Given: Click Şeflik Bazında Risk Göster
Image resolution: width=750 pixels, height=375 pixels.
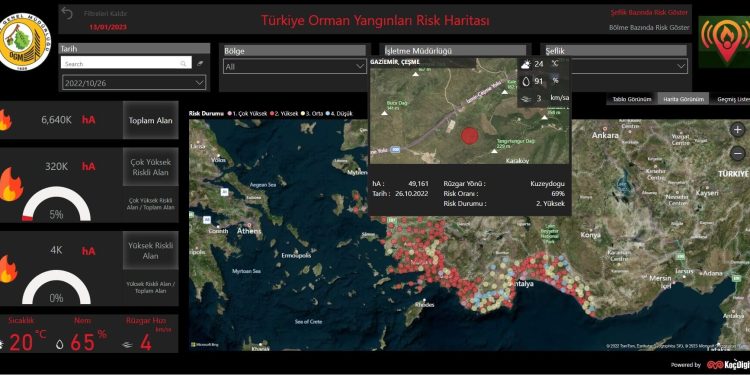Looking at the screenshot, I should 649,12.
